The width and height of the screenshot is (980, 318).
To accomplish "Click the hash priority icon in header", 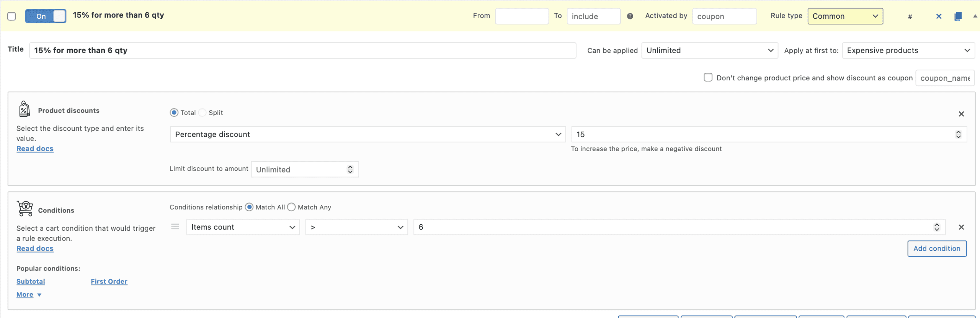I will (x=910, y=16).
